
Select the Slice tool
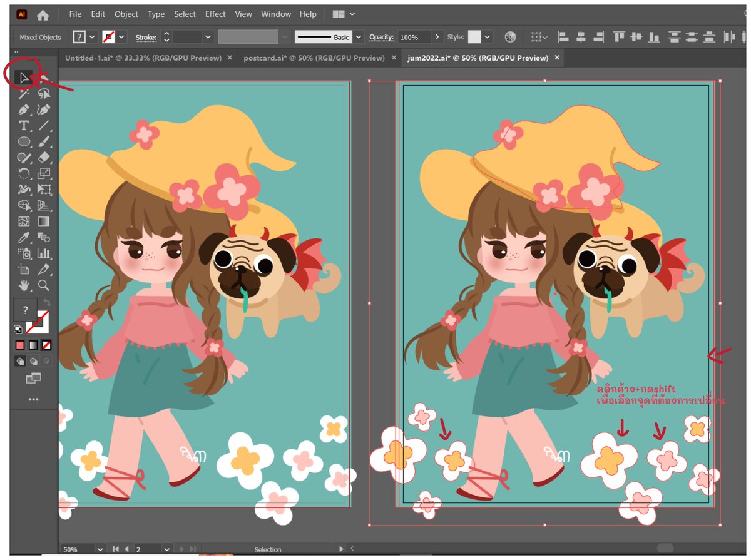pos(44,270)
